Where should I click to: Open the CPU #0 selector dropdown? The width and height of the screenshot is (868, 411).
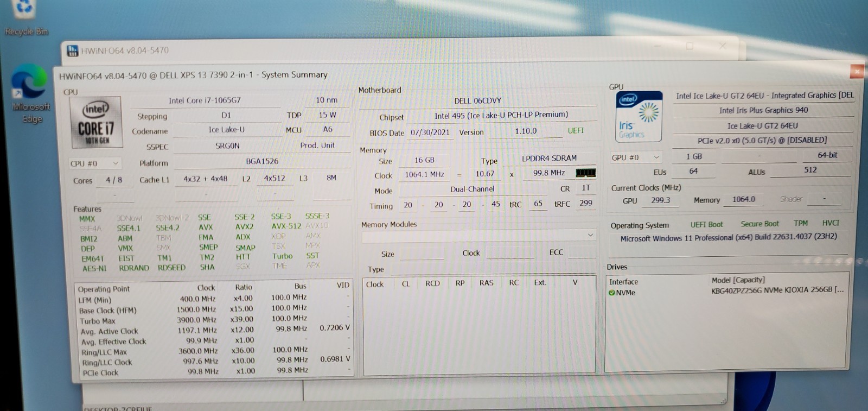pyautogui.click(x=95, y=163)
